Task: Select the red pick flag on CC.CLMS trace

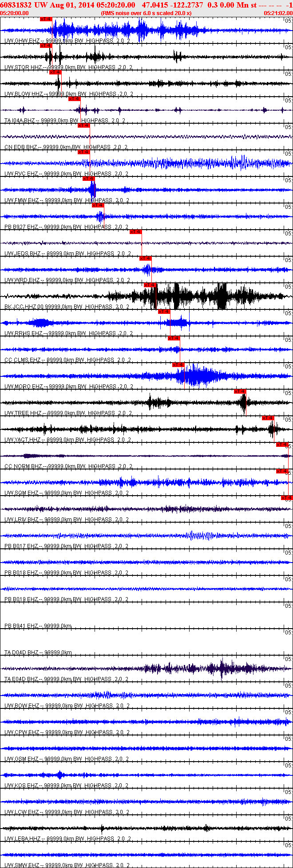Action: pyautogui.click(x=174, y=338)
